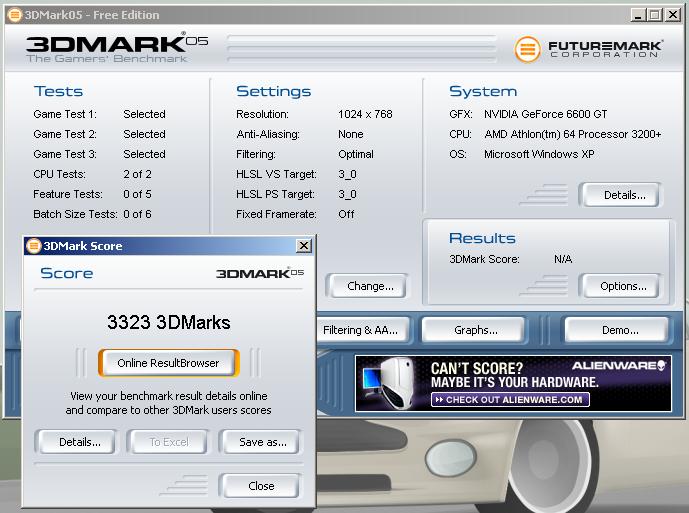This screenshot has height=513, width=689.
Task: Open Details in the 3DMark Score dialog
Action: [x=80, y=442]
